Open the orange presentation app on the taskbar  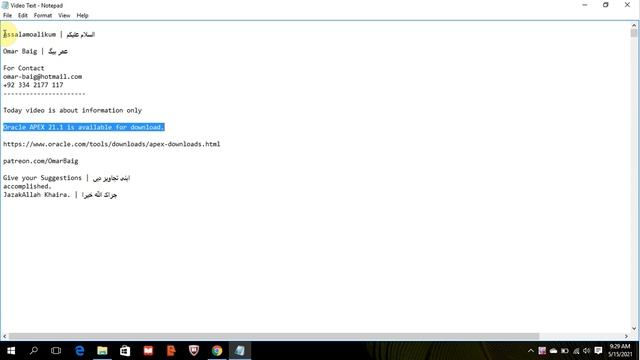[x=171, y=351]
